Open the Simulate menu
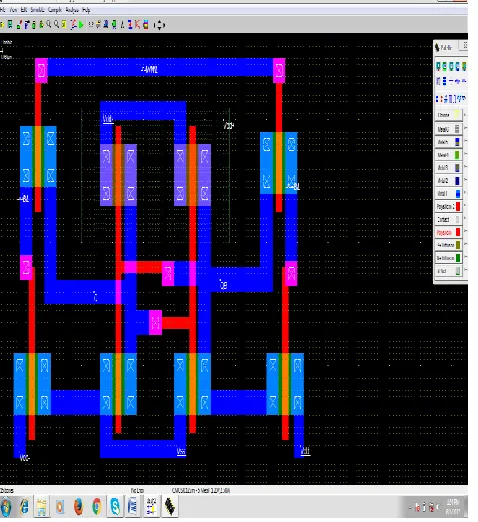The image size is (478, 522). pos(37,10)
